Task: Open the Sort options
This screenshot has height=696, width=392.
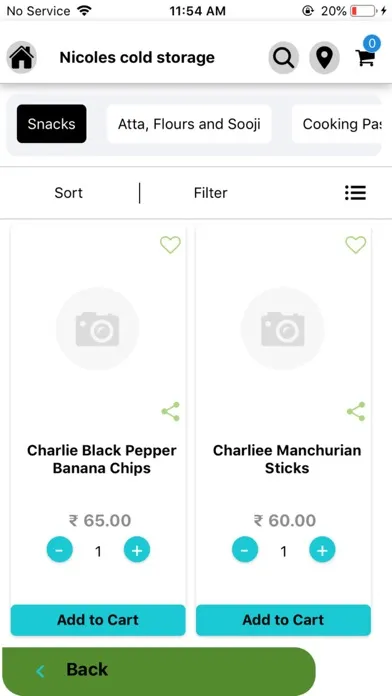Action: pos(68,193)
